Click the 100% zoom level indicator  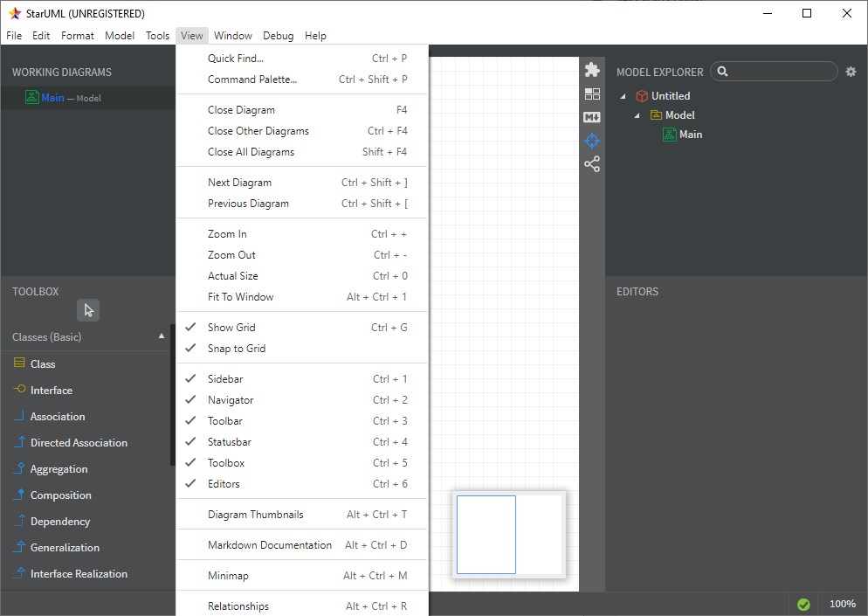click(842, 604)
